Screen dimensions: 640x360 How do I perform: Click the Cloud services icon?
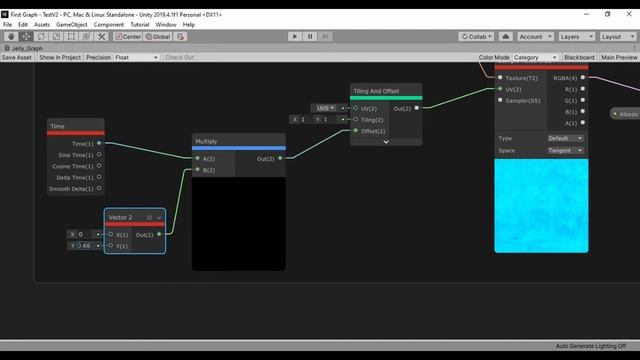(x=506, y=37)
